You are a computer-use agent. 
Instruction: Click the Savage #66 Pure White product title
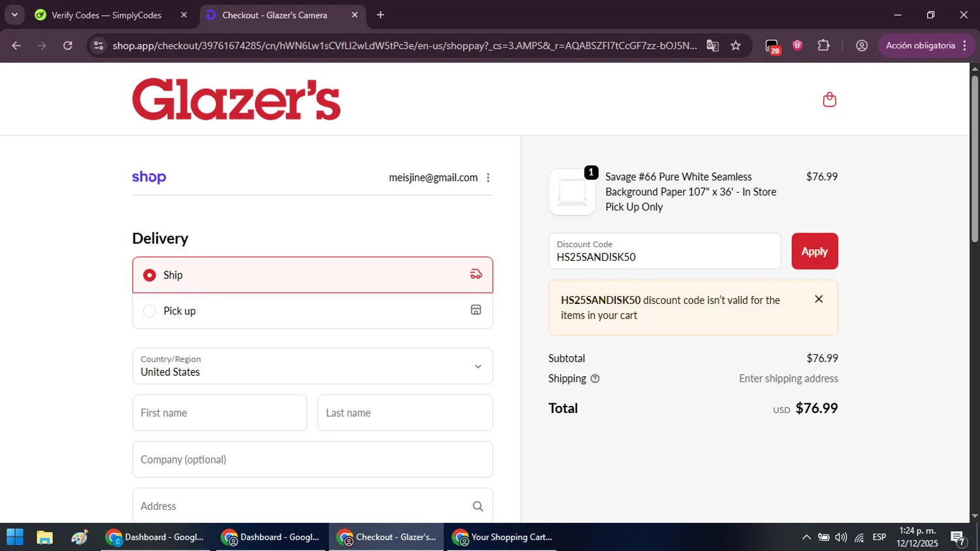click(691, 192)
